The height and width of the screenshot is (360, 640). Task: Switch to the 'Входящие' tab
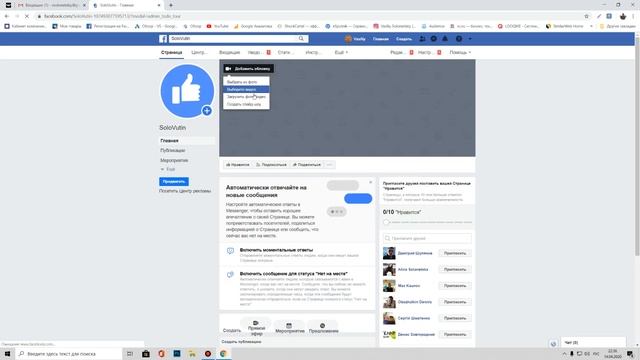[x=229, y=52]
